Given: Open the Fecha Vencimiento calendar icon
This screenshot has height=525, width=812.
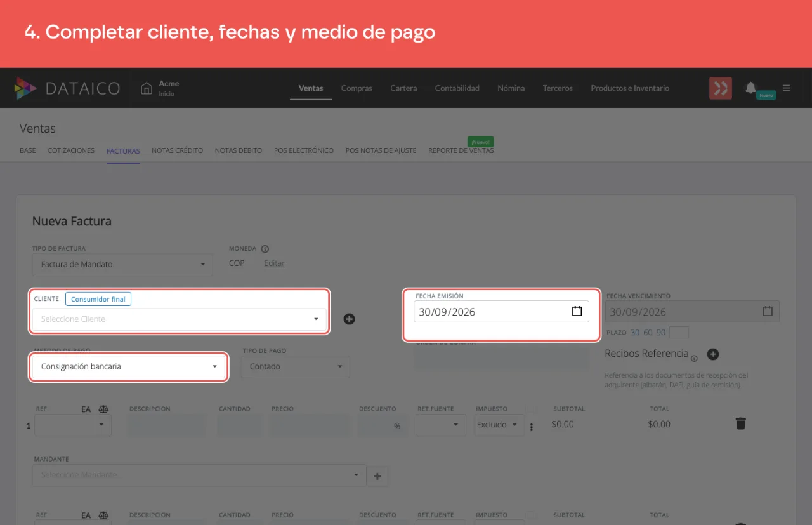Looking at the screenshot, I should [x=768, y=311].
